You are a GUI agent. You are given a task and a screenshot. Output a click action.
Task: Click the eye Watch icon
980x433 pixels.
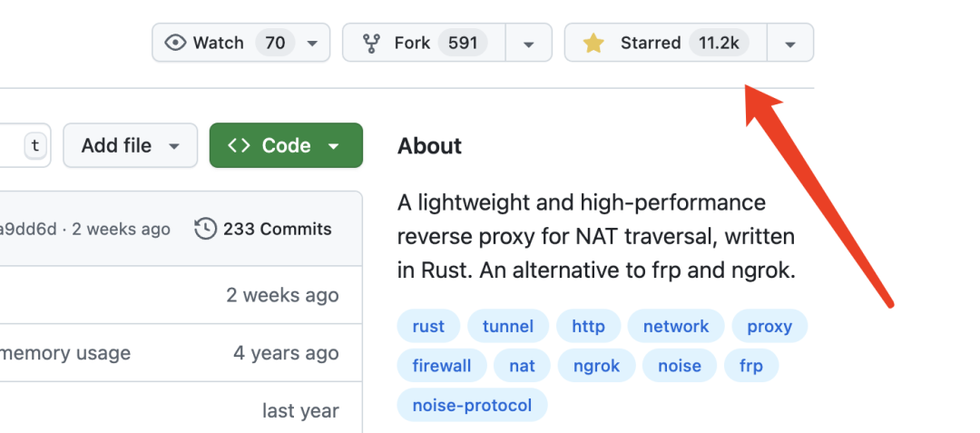click(x=175, y=43)
